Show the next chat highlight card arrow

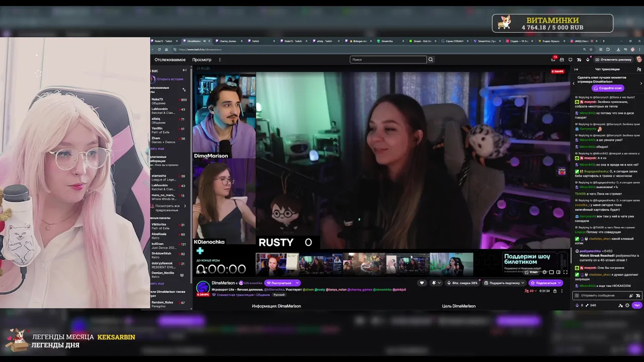(641, 83)
